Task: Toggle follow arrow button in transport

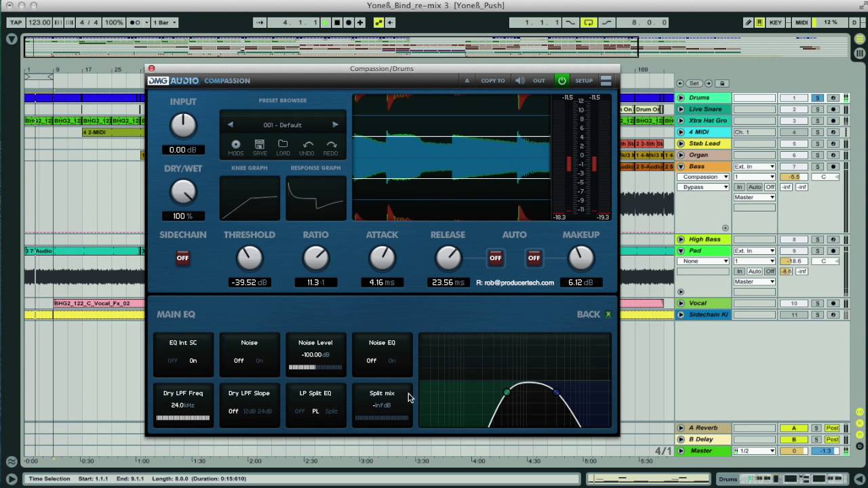Action: click(x=260, y=22)
